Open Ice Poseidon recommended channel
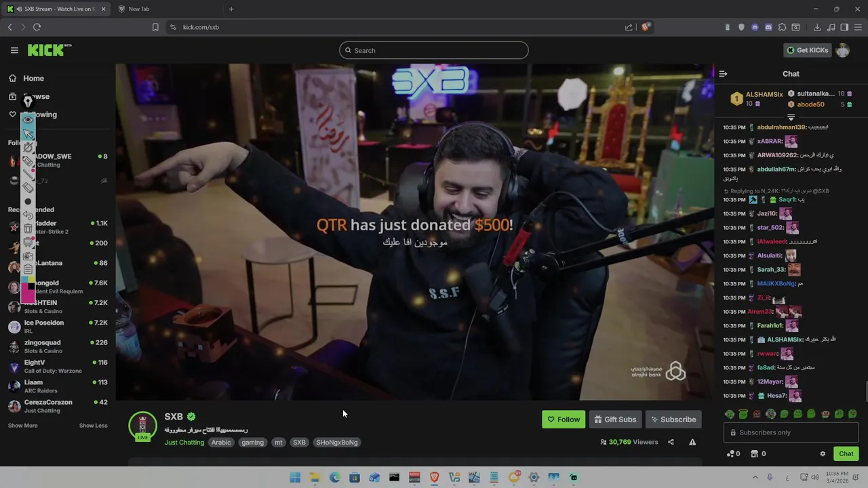 [58, 327]
